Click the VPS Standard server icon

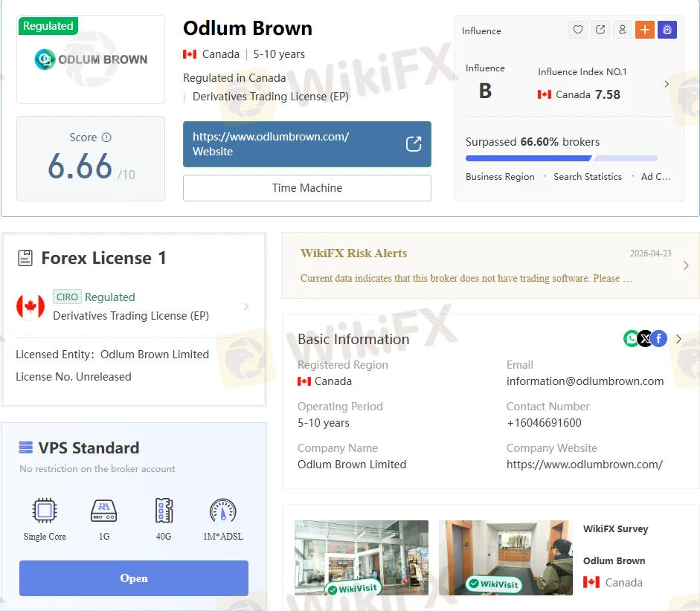[x=26, y=447]
